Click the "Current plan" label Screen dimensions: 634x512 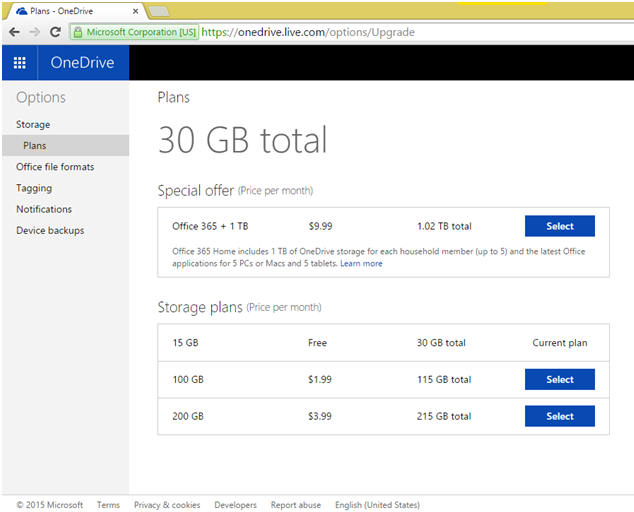(560, 343)
